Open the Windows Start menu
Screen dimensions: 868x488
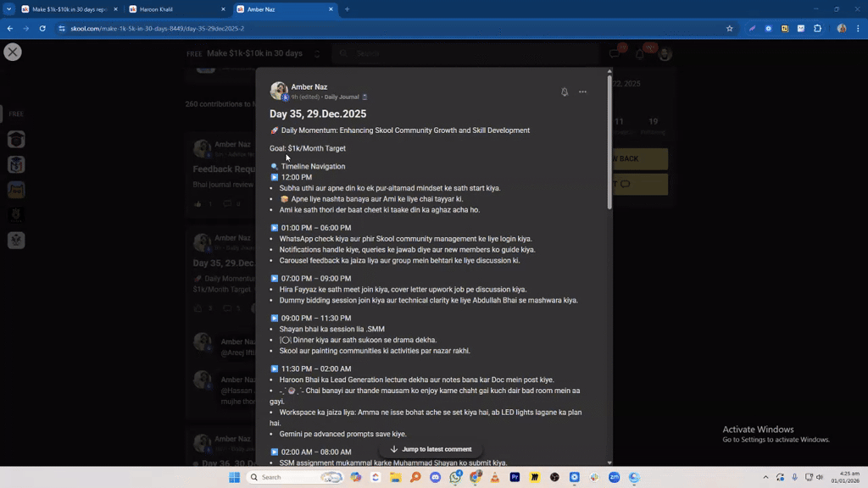coord(234,477)
